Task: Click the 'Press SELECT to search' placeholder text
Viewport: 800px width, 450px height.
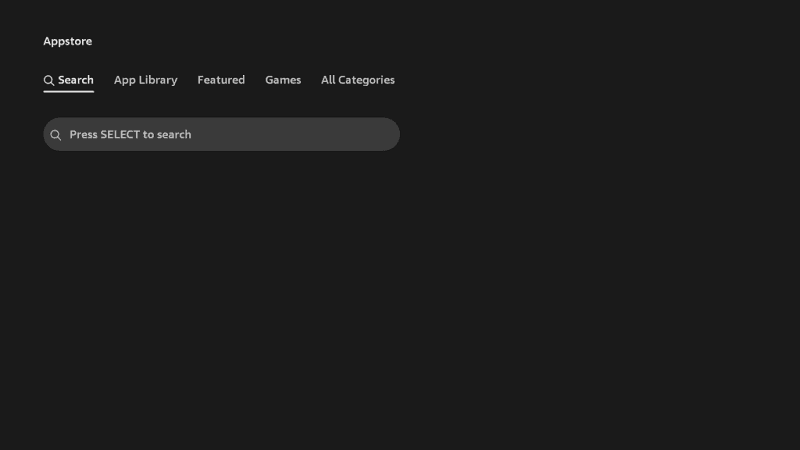Action: pos(130,134)
